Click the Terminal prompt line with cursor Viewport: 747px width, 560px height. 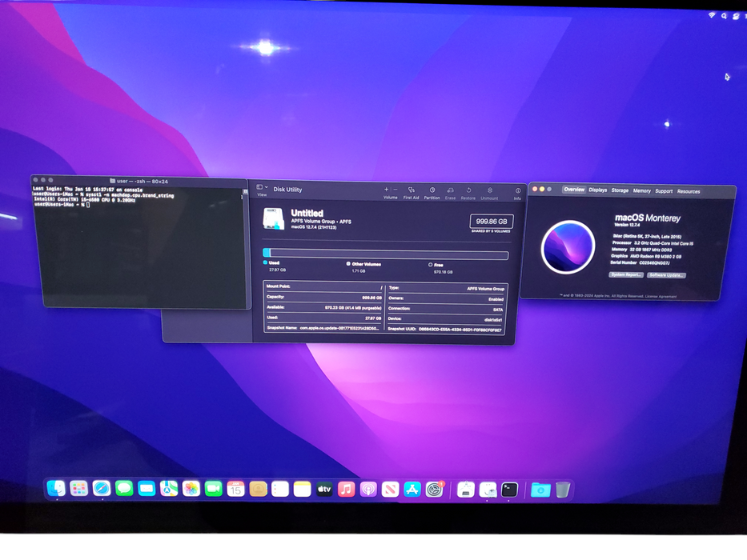point(62,205)
